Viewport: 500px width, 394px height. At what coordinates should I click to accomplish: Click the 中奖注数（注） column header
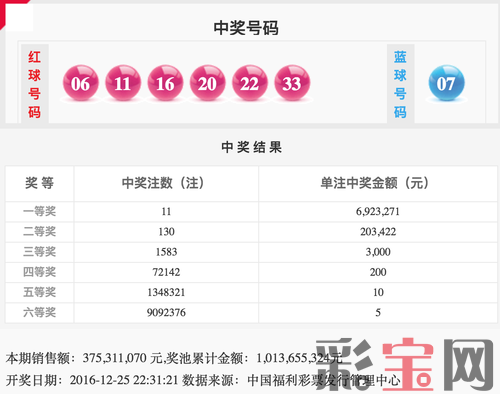point(163,183)
